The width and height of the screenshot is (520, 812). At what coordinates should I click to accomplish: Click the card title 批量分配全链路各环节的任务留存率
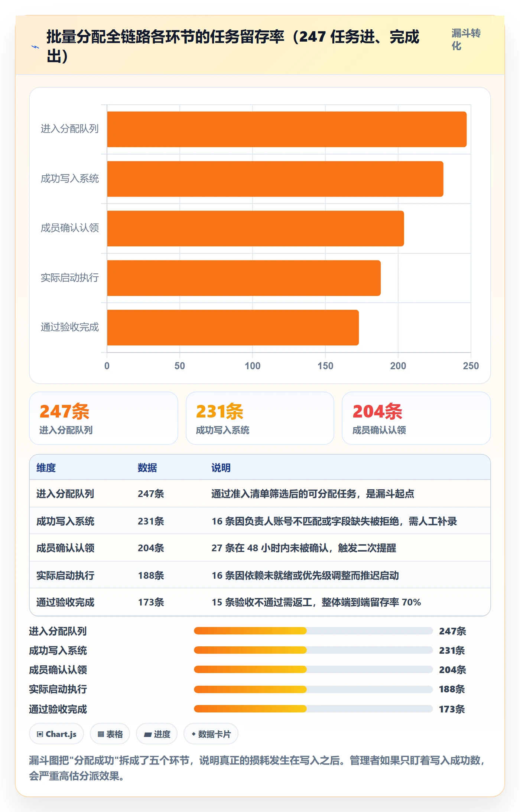pos(233,46)
